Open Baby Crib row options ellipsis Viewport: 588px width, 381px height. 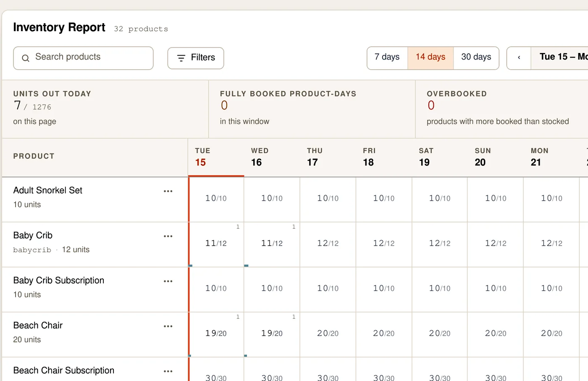(x=168, y=236)
